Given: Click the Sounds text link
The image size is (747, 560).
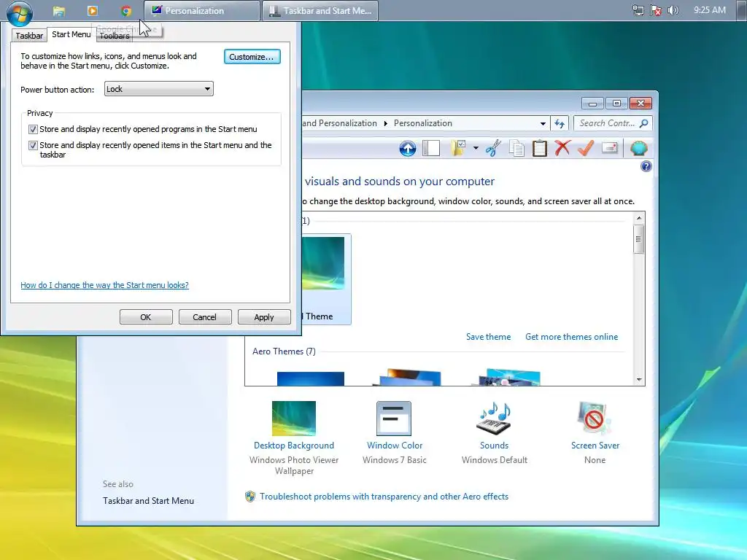Looking at the screenshot, I should (x=494, y=446).
